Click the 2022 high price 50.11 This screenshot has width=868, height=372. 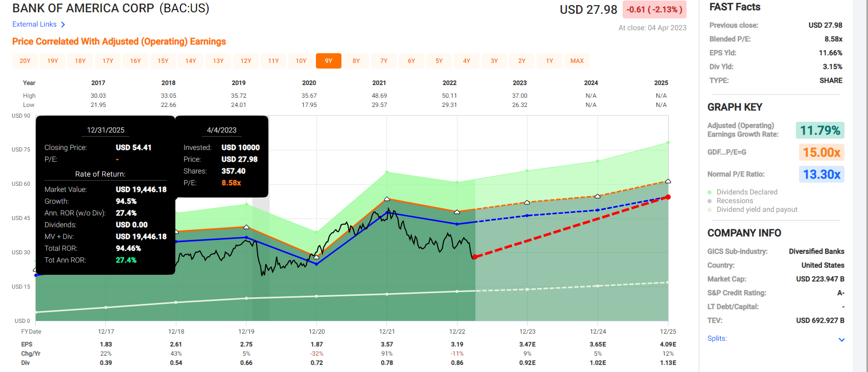click(x=449, y=96)
